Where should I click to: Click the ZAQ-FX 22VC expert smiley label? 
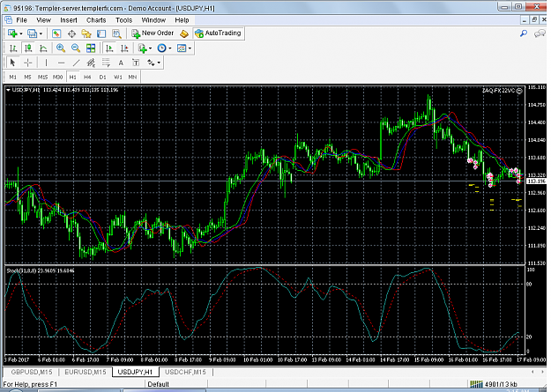point(503,91)
